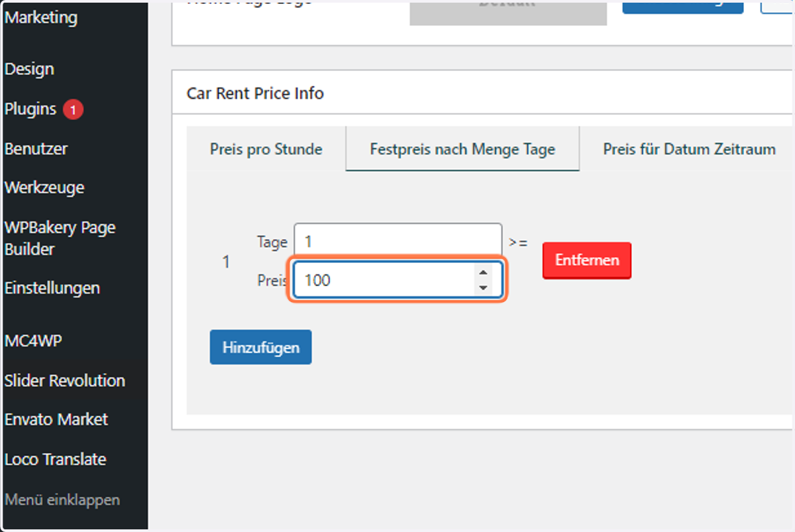Go to Plugins in the sidebar
Image resolution: width=795 pixels, height=532 pixels.
(30, 109)
